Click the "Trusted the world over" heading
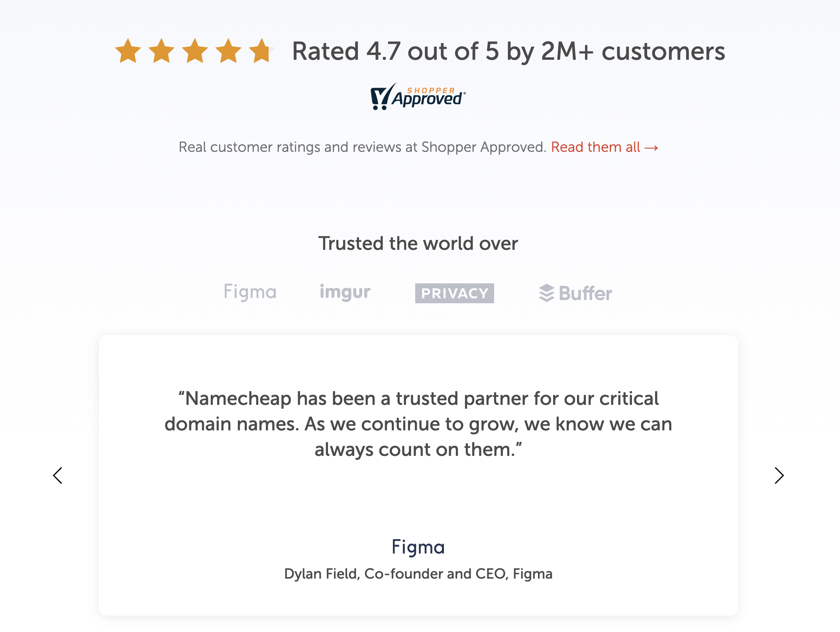The image size is (840, 632). (418, 243)
